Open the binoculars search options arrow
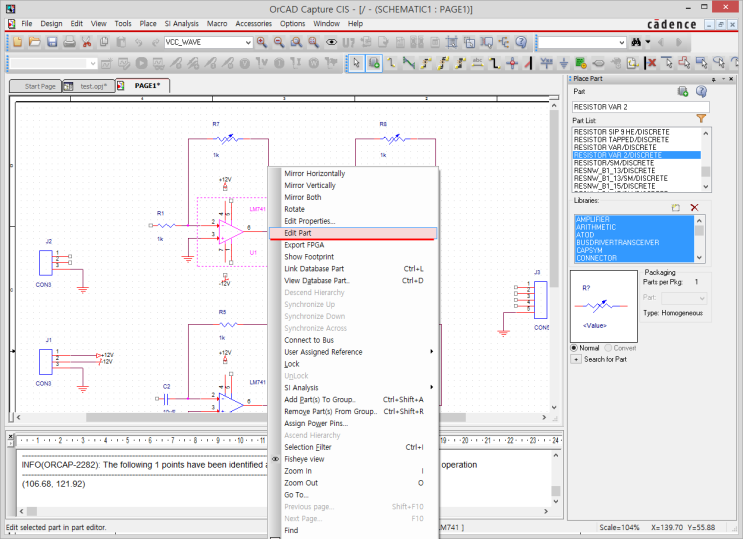Image resolution: width=743 pixels, height=539 pixels. (x=648, y=42)
